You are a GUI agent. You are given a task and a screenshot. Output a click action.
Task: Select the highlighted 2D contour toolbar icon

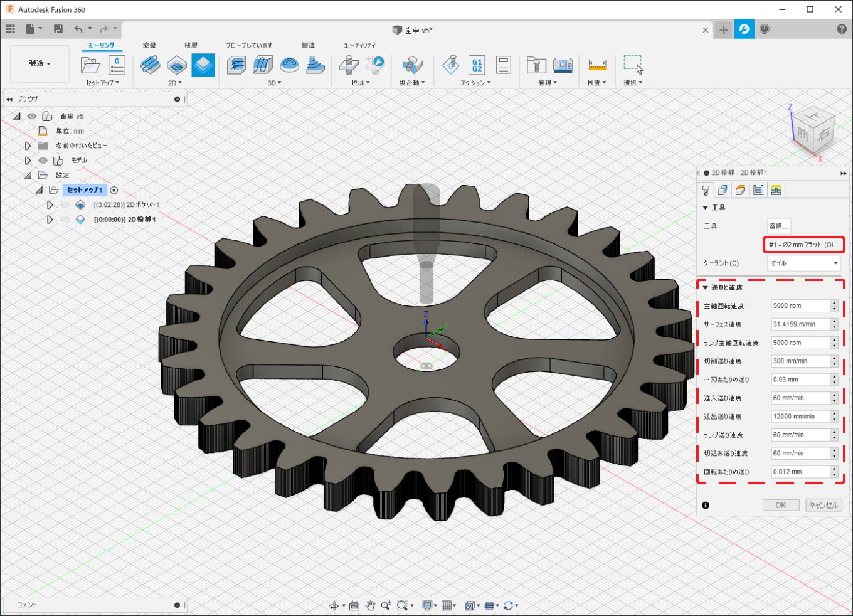pyautogui.click(x=203, y=65)
